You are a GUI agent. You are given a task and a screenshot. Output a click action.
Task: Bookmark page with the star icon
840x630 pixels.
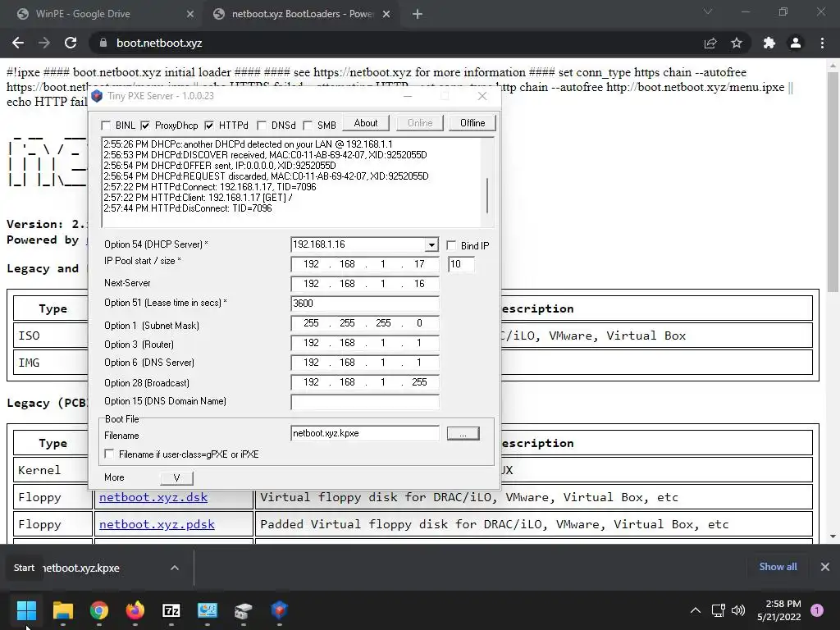point(737,43)
